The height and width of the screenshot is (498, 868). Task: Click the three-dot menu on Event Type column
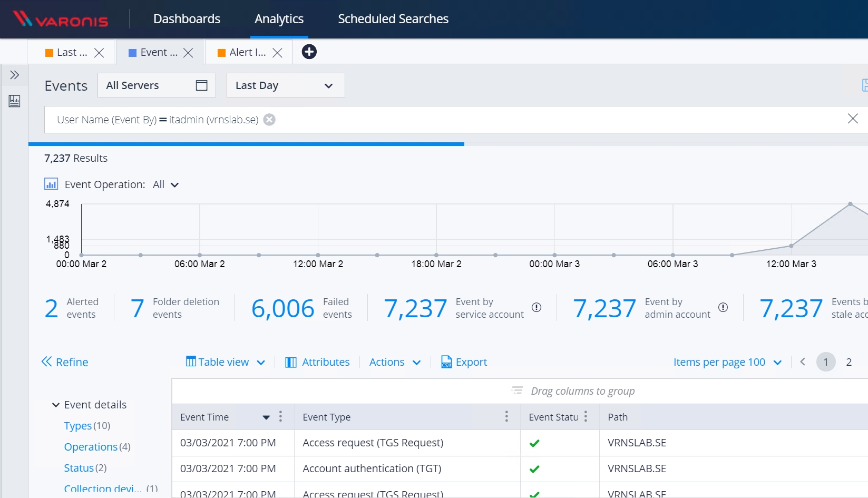click(x=506, y=416)
